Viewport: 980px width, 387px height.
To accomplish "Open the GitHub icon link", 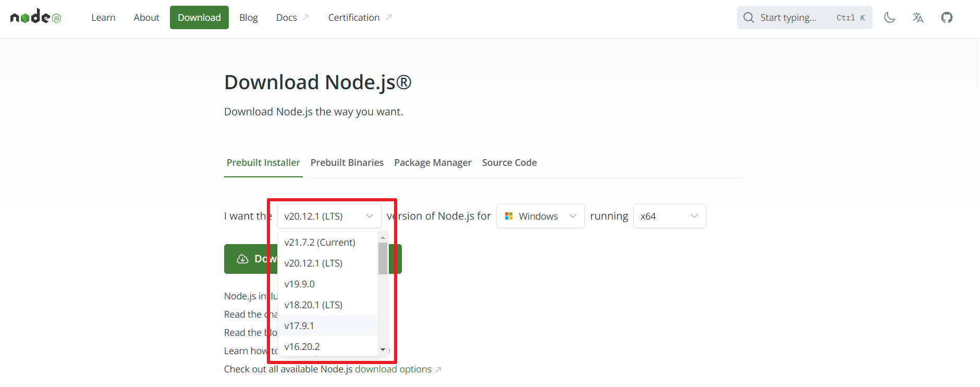I will point(947,17).
